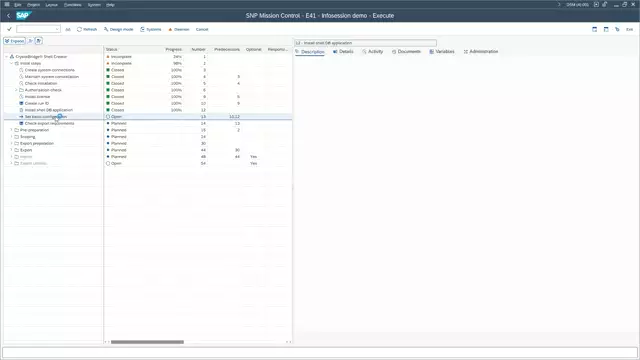The width and height of the screenshot is (640, 360).
Task: Click the icon before Create system connections
Action: tap(21, 70)
